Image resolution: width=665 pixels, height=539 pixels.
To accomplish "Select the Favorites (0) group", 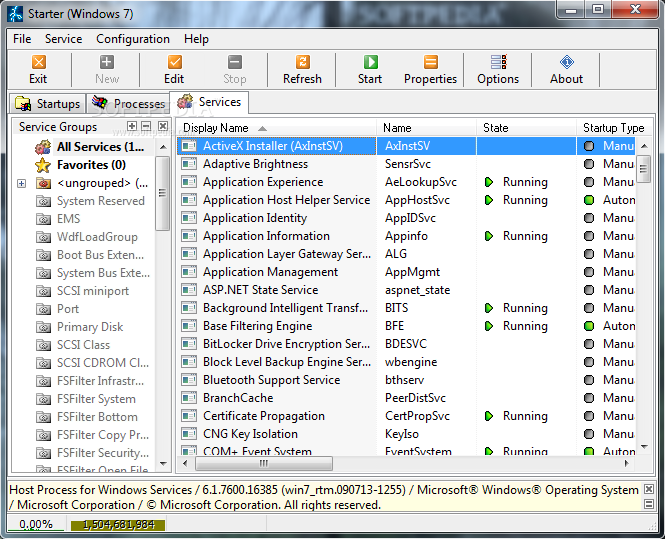I will click(91, 165).
